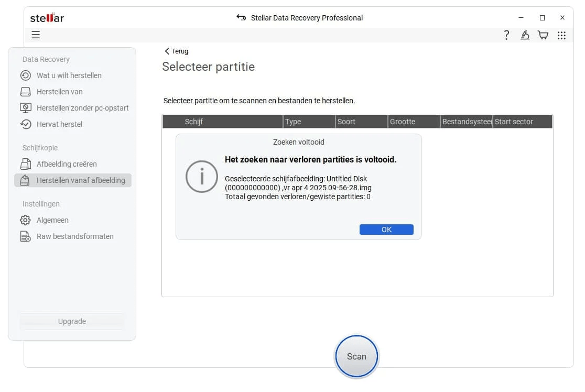The height and width of the screenshot is (392, 585).
Task: Click the Afbeelding creëren icon
Action: pyautogui.click(x=25, y=164)
